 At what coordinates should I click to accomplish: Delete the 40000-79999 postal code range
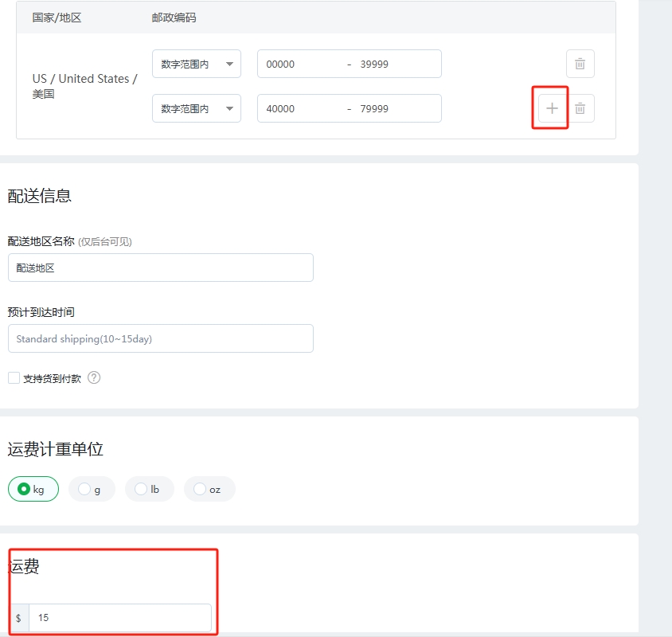tap(580, 108)
